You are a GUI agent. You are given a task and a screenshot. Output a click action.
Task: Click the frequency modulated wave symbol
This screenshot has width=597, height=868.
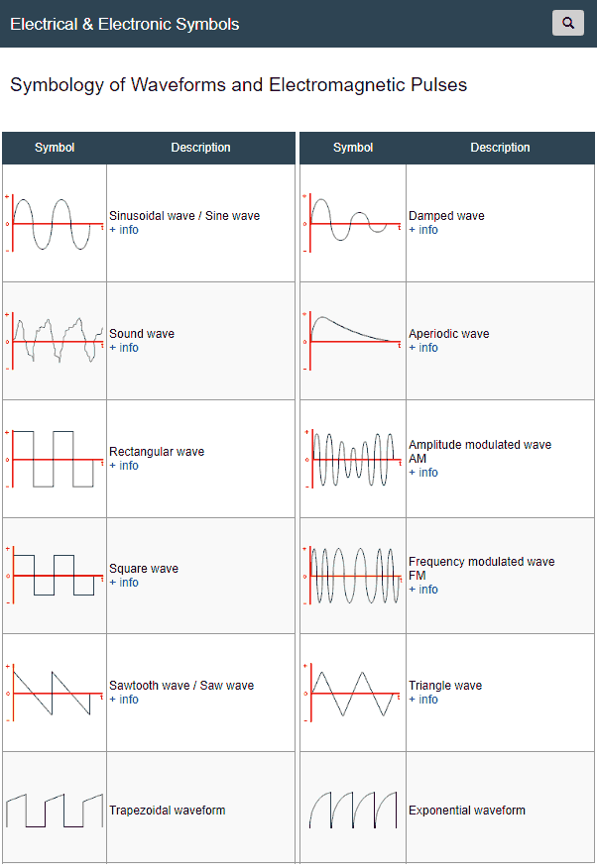353,576
